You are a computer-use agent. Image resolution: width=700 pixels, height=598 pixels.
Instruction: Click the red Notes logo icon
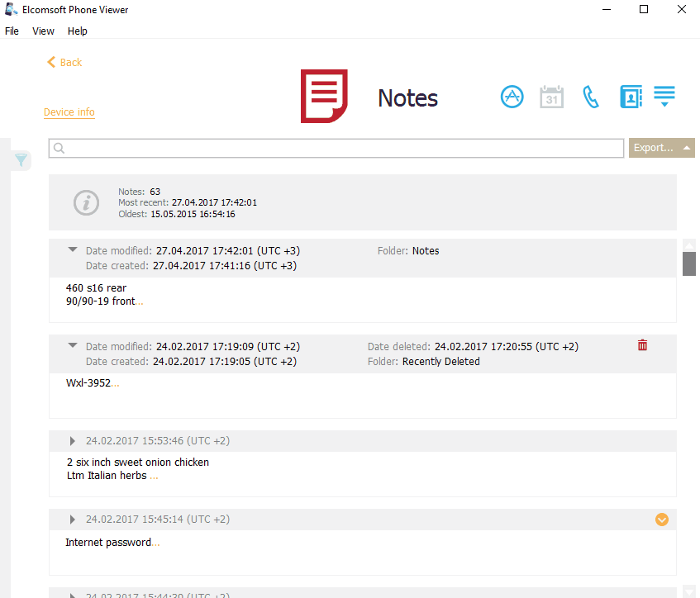pos(323,97)
